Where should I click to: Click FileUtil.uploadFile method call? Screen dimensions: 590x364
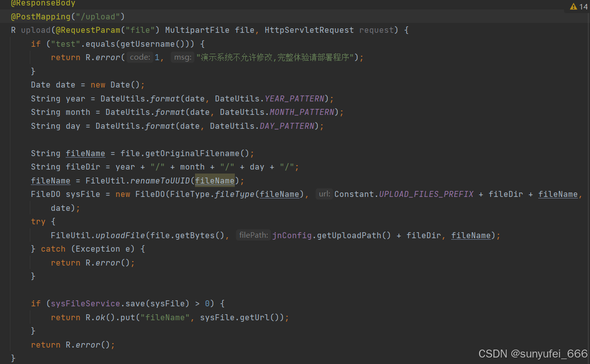click(98, 235)
